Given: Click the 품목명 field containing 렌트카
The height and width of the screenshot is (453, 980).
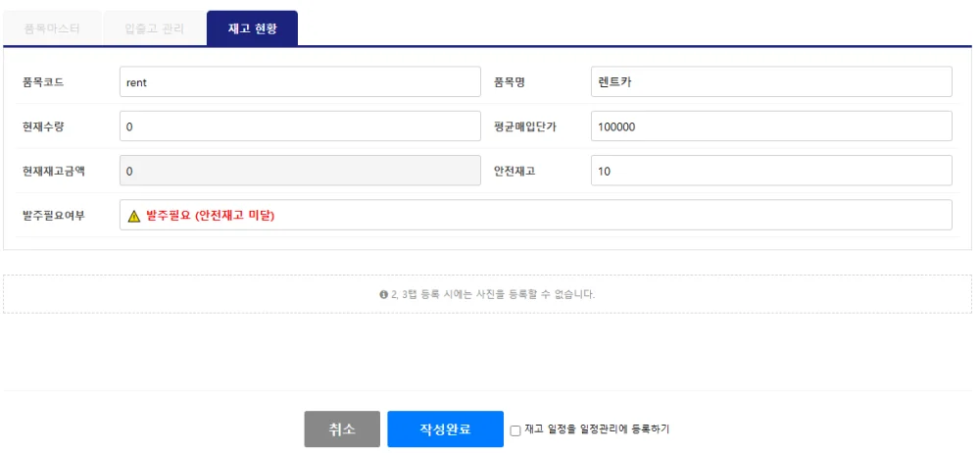Looking at the screenshot, I should pos(771,82).
